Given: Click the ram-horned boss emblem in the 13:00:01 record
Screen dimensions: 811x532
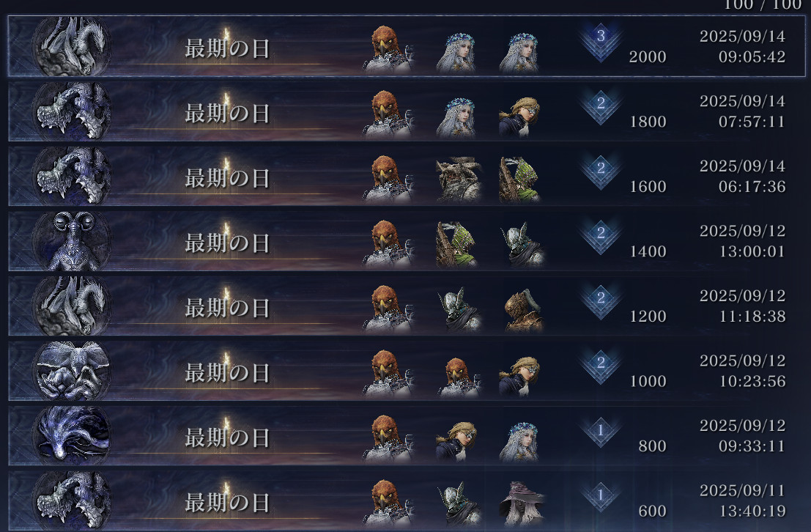Looking at the screenshot, I should [71, 241].
